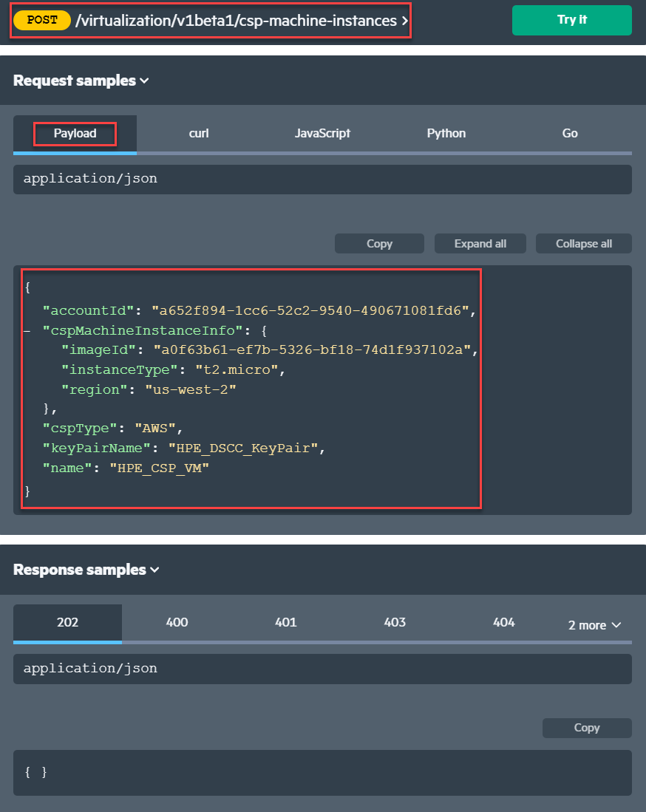Select the 400 response tab
The image size is (646, 812).
pos(177,622)
